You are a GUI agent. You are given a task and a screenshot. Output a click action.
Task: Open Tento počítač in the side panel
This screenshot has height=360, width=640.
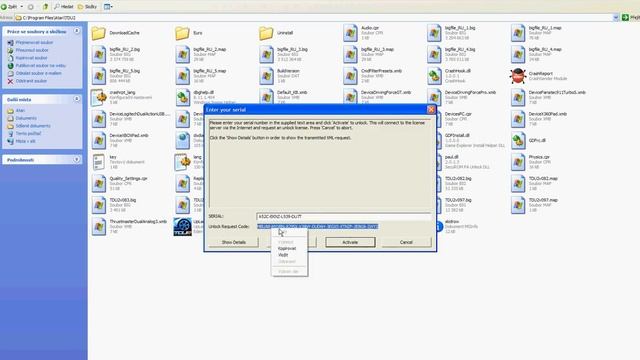click(x=28, y=133)
